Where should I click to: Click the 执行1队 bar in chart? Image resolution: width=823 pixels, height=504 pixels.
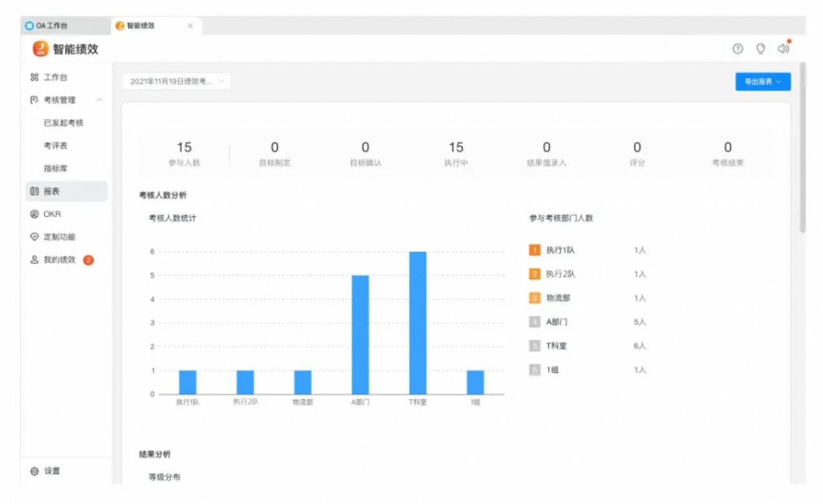click(x=187, y=382)
